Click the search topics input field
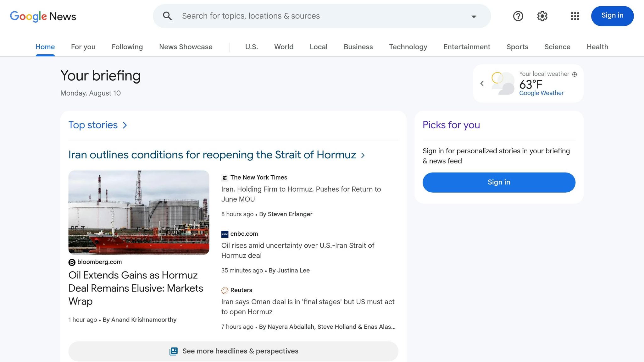Screen dimensions: 644x362 pyautogui.click(x=322, y=16)
